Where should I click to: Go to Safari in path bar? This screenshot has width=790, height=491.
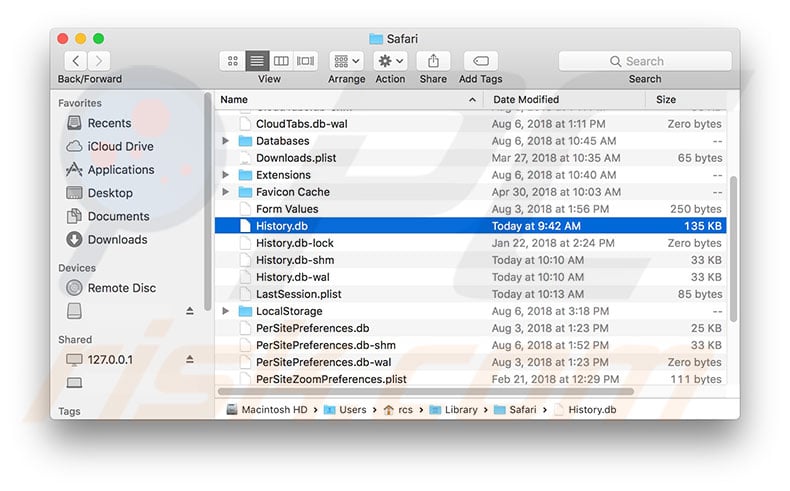tap(515, 409)
